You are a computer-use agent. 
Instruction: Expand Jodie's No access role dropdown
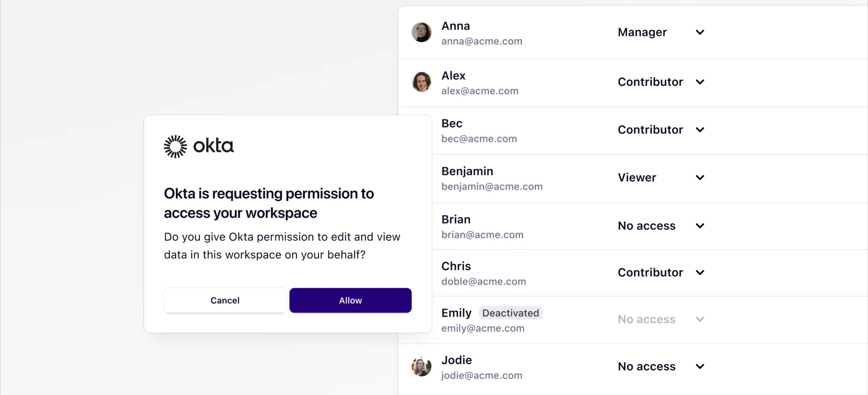point(700,366)
